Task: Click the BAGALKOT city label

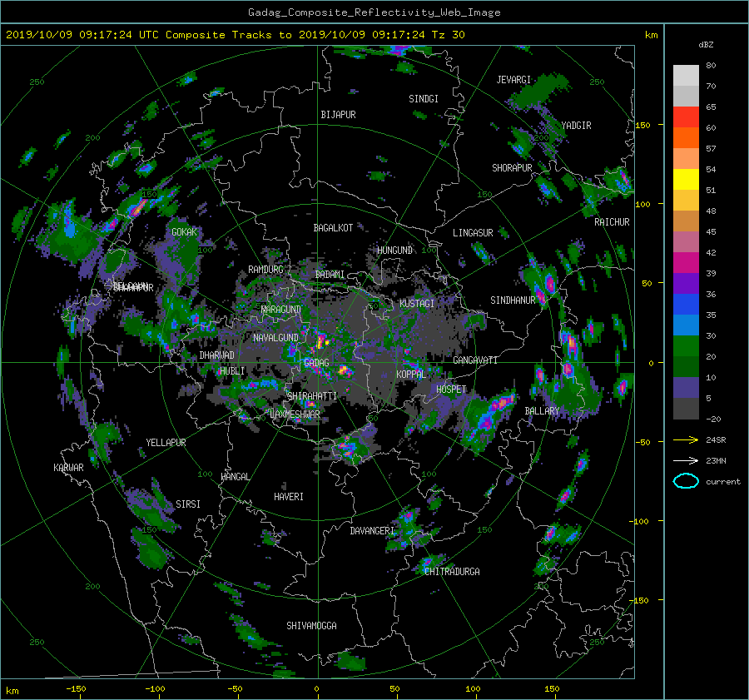Action: point(333,228)
